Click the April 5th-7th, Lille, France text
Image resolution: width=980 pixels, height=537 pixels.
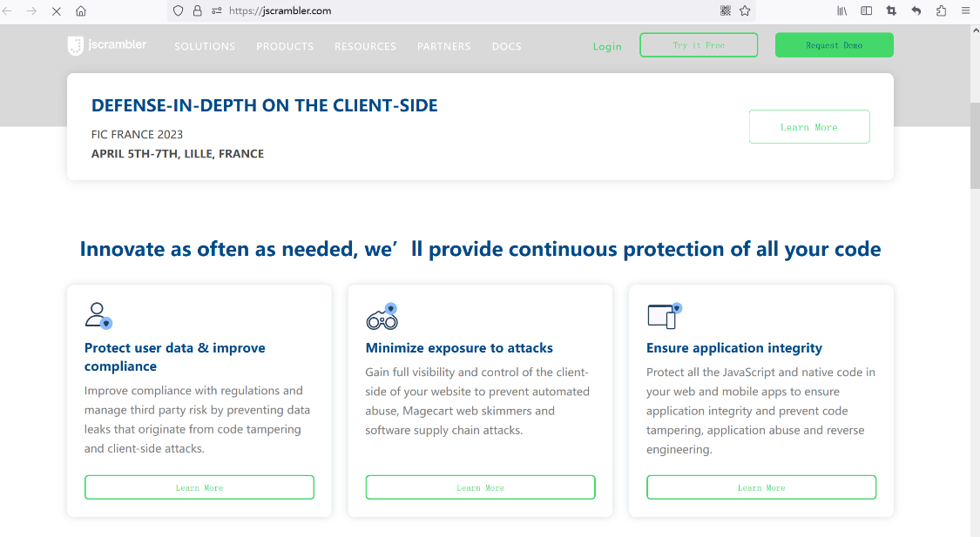pos(178,153)
